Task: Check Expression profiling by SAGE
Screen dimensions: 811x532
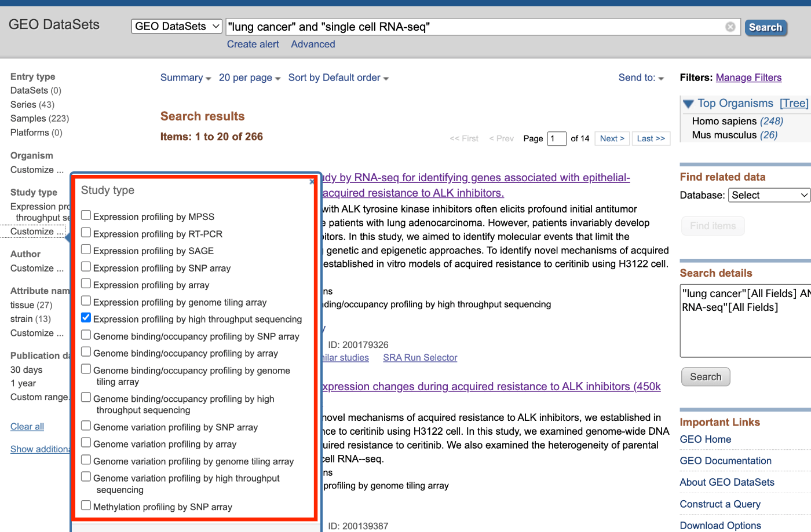Action: [86, 250]
